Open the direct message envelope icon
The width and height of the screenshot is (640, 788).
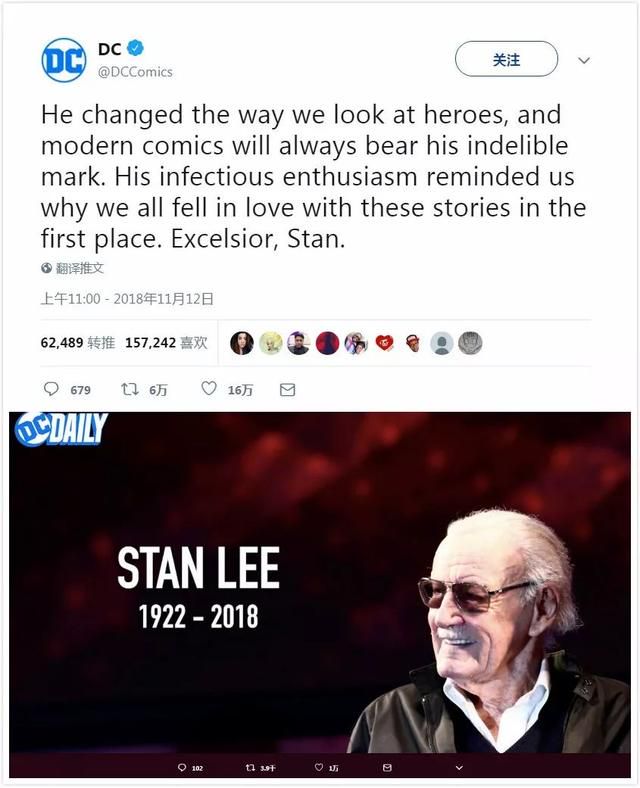tap(287, 389)
